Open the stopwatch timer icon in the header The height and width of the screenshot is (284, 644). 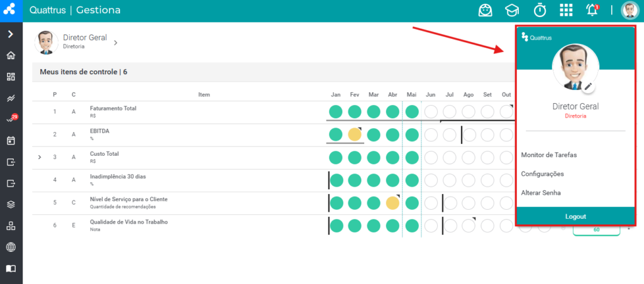point(540,10)
